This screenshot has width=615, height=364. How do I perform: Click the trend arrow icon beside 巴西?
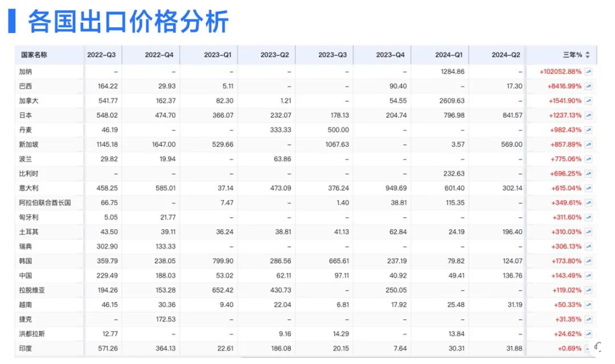[x=589, y=86]
